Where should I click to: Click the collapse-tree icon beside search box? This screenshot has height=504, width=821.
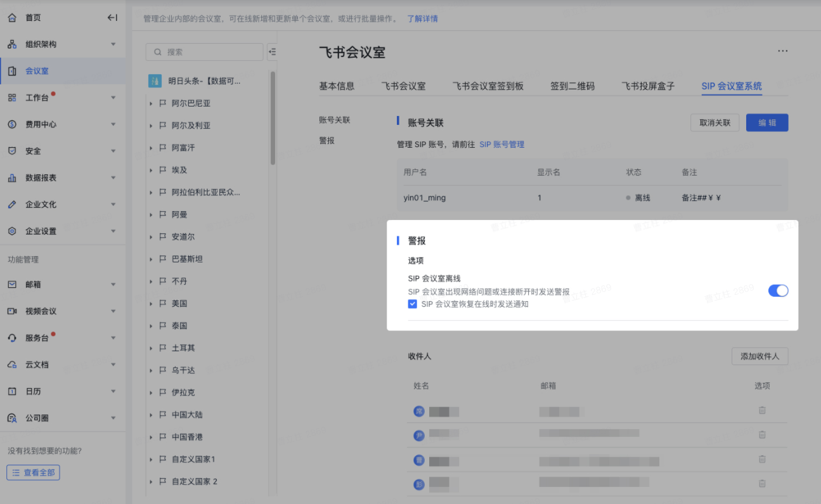pos(273,52)
